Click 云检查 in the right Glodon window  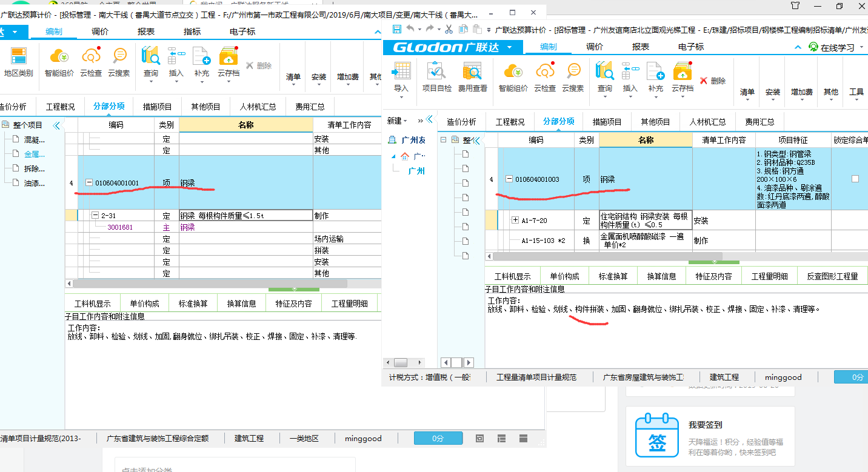pos(544,77)
